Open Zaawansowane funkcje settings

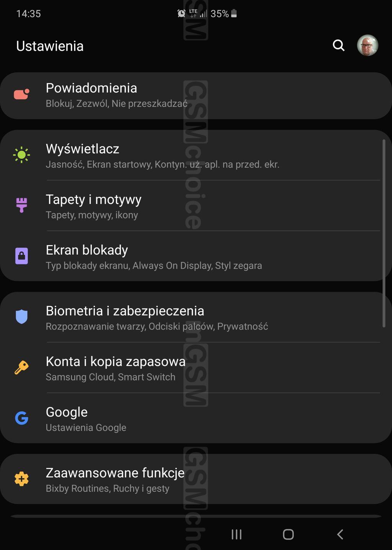point(196,479)
